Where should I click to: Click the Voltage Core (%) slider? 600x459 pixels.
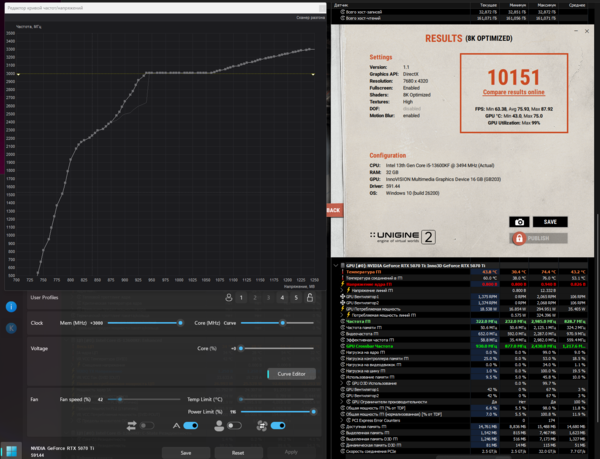277,348
